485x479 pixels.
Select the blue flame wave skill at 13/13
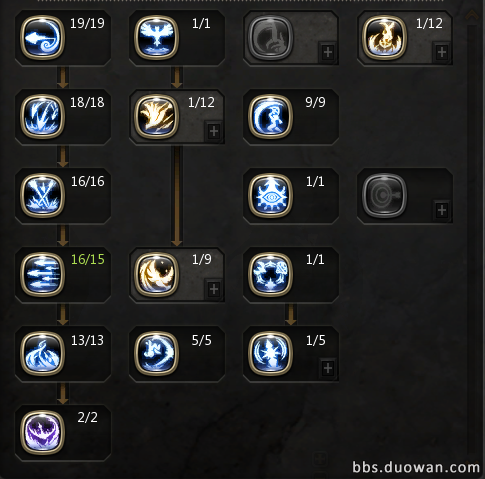click(42, 353)
